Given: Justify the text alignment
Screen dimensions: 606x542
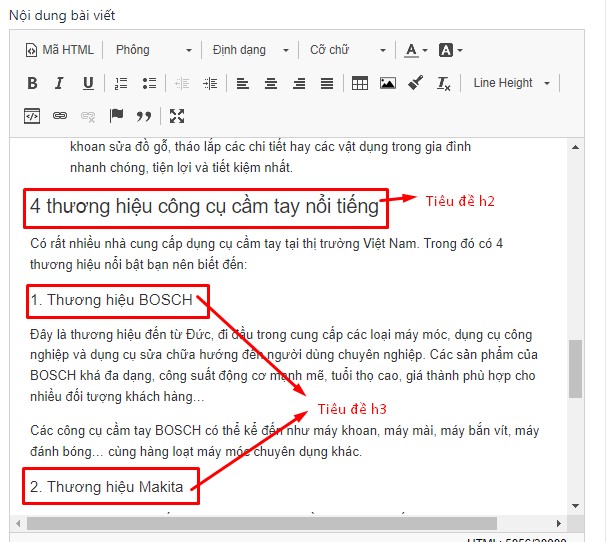Looking at the screenshot, I should [327, 83].
